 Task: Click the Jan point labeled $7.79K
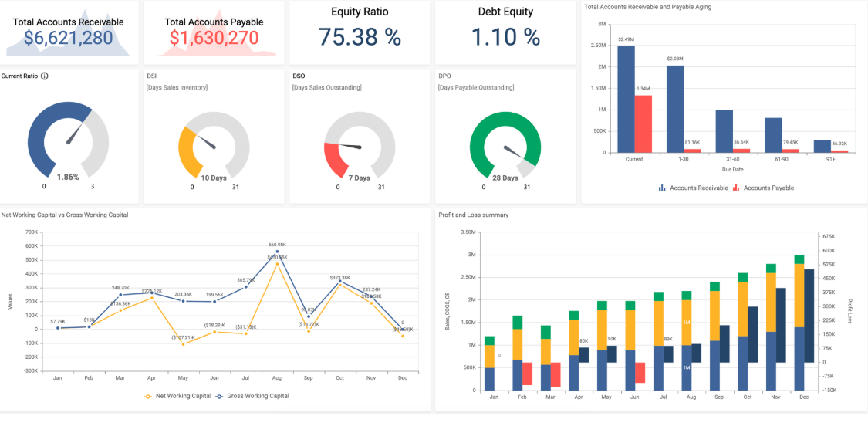pos(57,328)
